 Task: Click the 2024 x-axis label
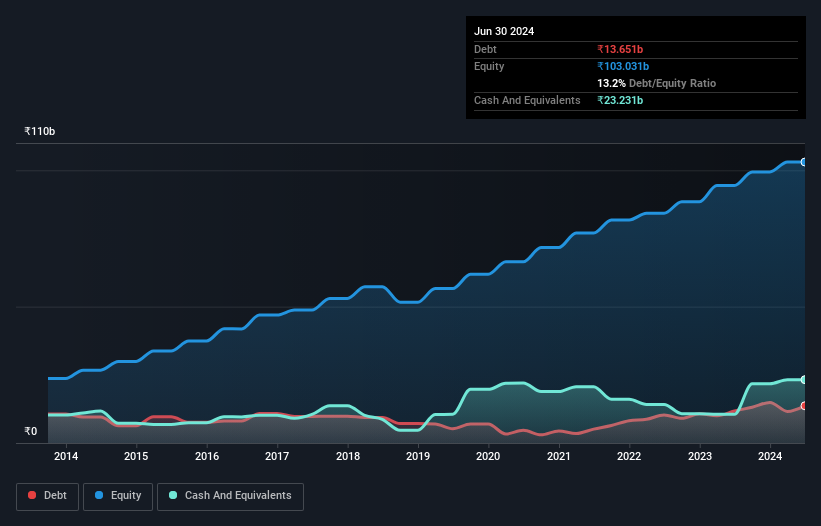(x=770, y=456)
